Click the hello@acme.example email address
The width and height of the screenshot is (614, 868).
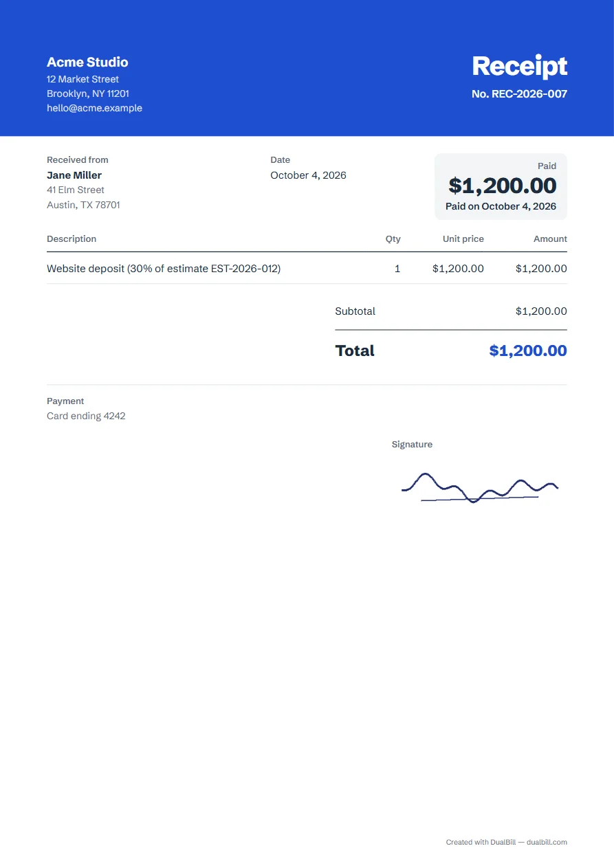94,108
